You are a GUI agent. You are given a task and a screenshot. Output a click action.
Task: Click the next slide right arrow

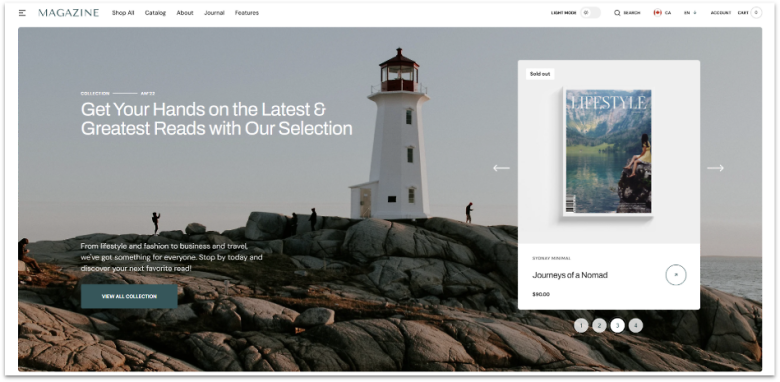[715, 168]
